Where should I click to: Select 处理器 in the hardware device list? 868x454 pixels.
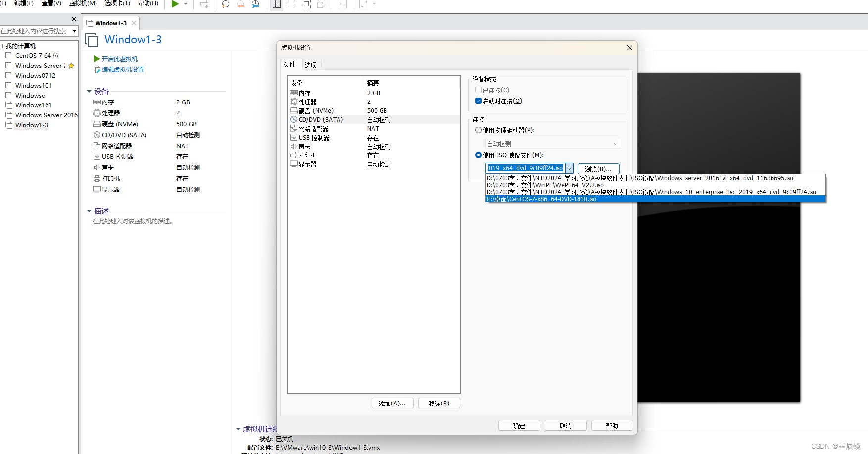point(374,102)
